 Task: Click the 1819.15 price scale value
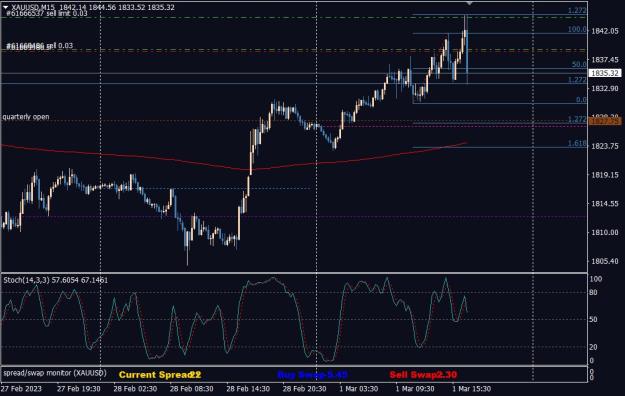[x=605, y=175]
